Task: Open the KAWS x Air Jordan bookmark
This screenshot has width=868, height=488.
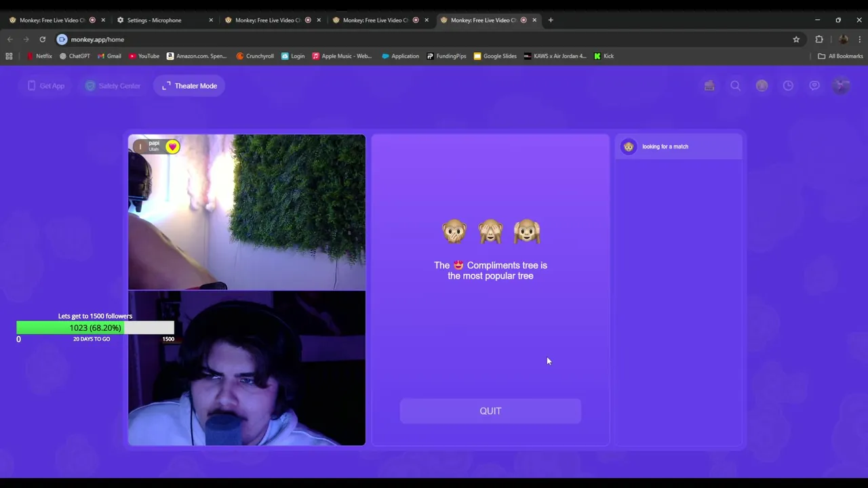Action: [x=555, y=56]
